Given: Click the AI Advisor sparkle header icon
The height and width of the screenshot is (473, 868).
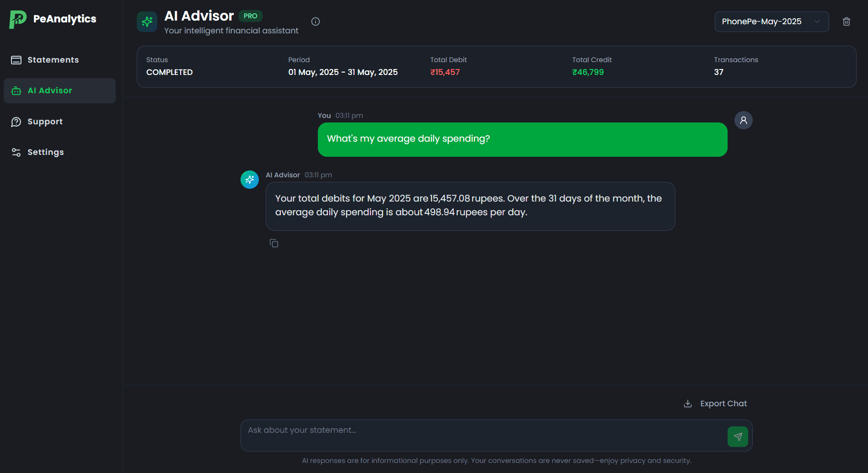Looking at the screenshot, I should [147, 21].
